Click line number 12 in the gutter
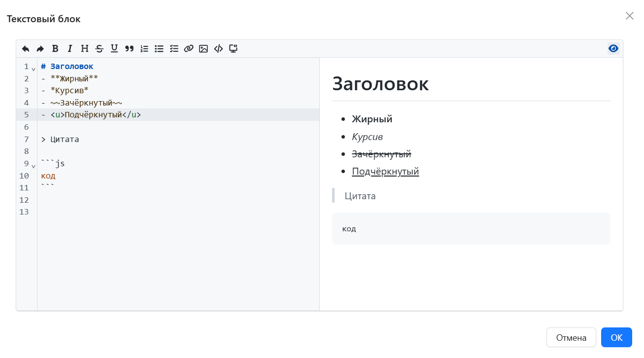 [x=25, y=200]
